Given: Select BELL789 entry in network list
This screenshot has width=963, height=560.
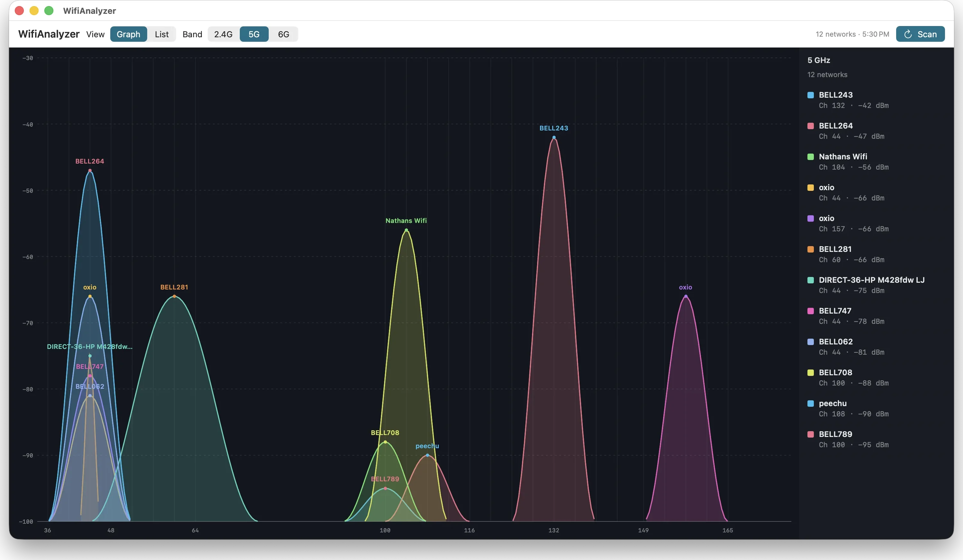Looking at the screenshot, I should point(876,439).
